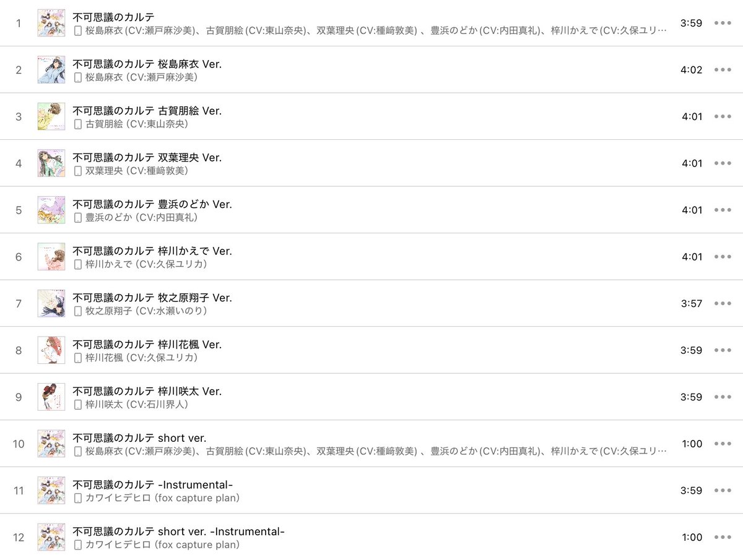Select title 不可思議のカルテ 牧之原翔子 Ver.
This screenshot has height=560, width=743.
[152, 297]
